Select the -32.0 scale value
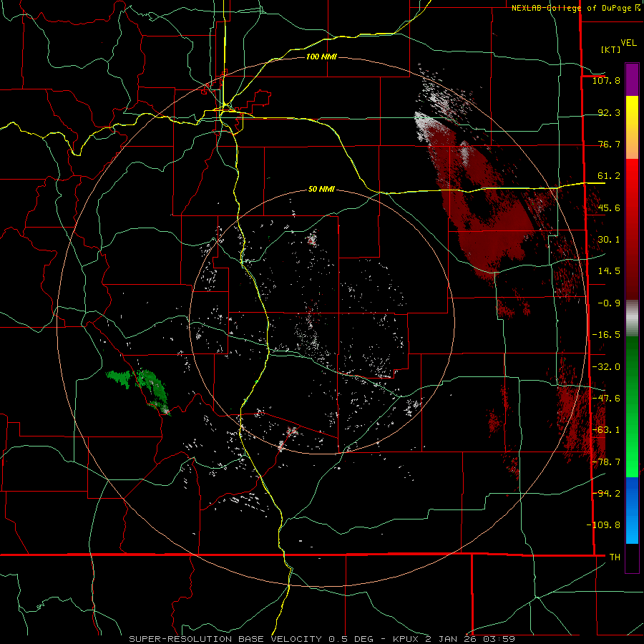Image resolution: width=644 pixels, height=644 pixels. [x=606, y=367]
